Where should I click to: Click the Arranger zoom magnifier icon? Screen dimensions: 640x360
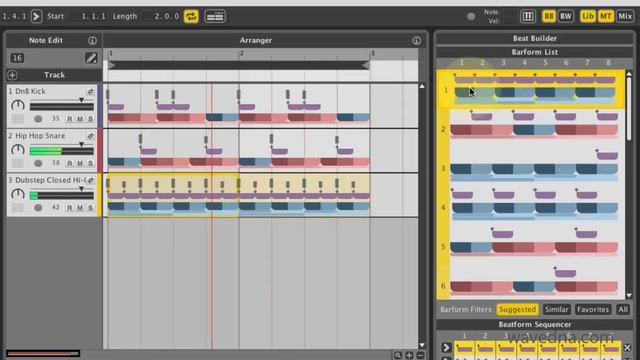click(398, 355)
